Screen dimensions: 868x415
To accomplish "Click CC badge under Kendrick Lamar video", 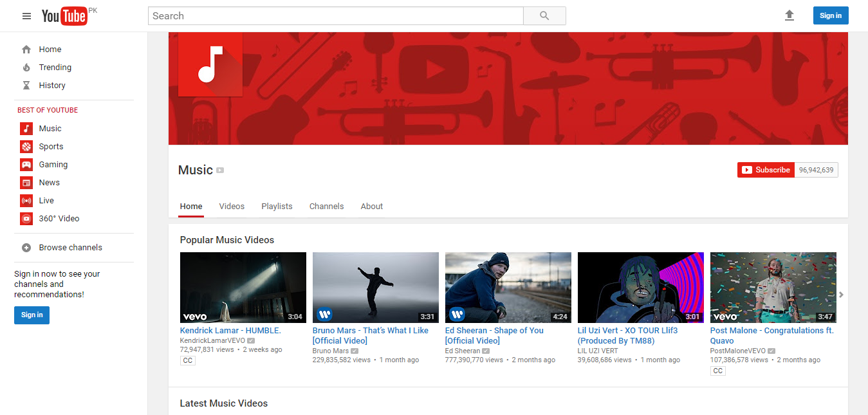I will coord(187,361).
